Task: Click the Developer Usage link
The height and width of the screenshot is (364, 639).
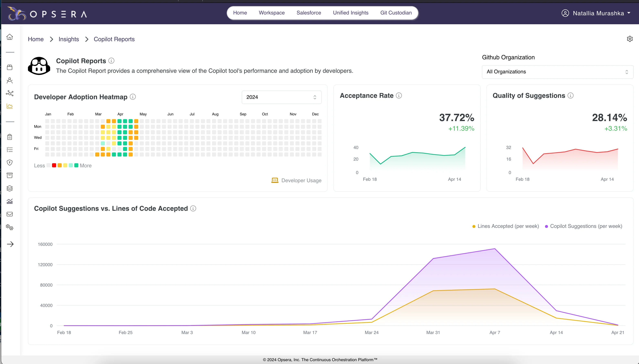Action: (296, 181)
